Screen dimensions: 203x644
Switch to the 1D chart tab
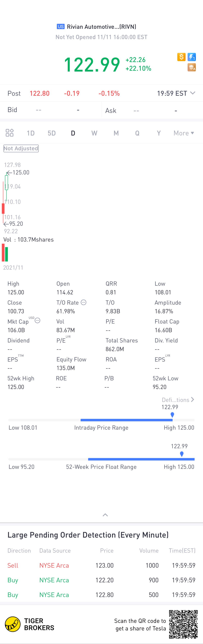(31, 133)
